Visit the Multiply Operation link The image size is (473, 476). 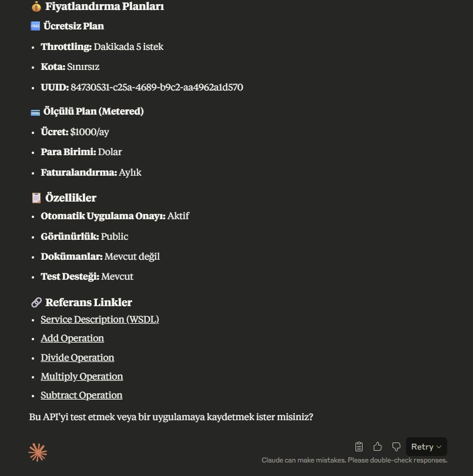[x=82, y=377]
